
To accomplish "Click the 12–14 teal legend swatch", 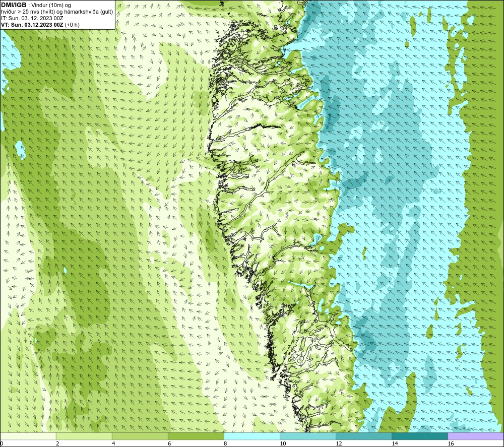I will pos(363,436).
